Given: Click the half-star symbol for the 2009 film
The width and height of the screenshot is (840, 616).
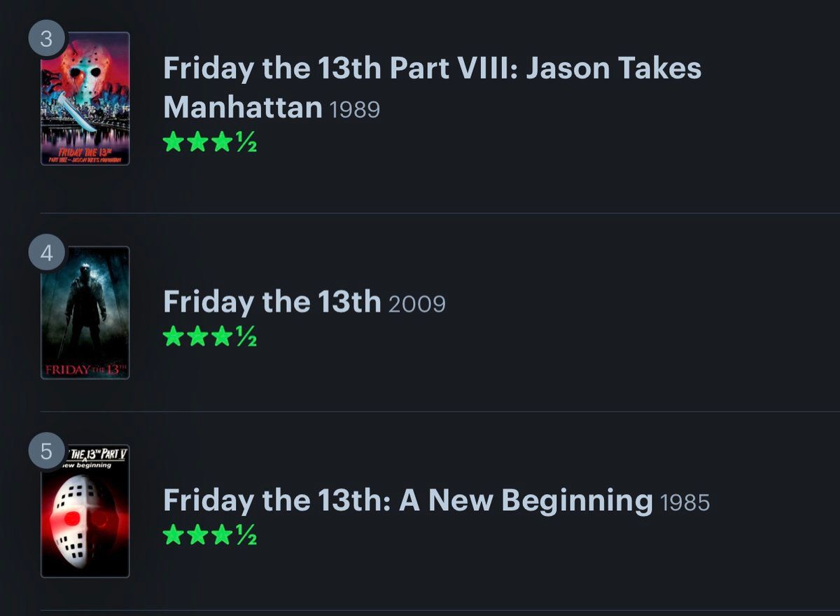Looking at the screenshot, I should click(246, 337).
